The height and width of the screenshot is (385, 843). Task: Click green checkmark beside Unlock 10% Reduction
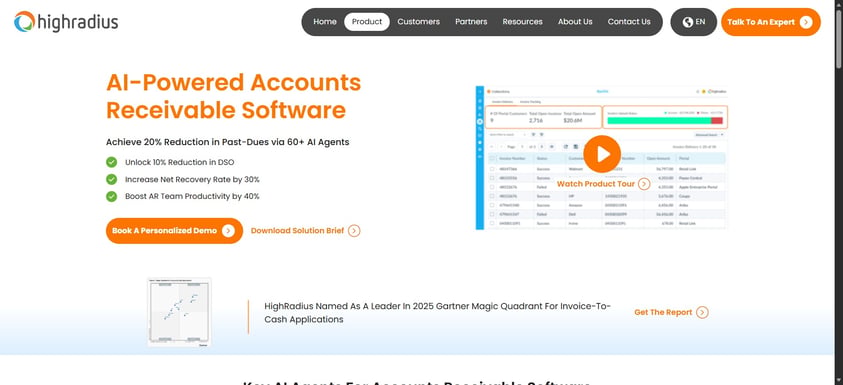click(111, 162)
